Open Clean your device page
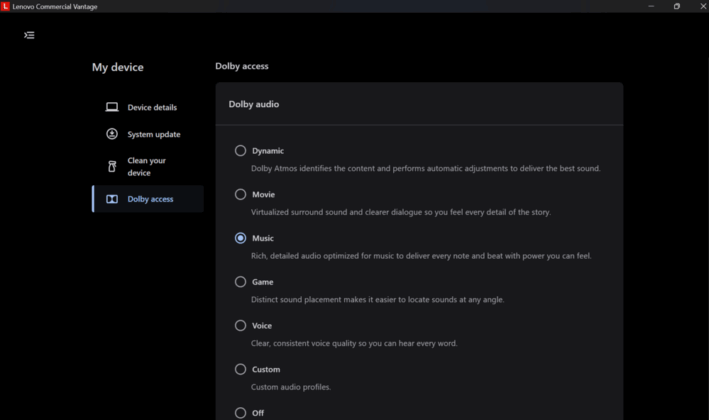This screenshot has height=420, width=709. (x=148, y=166)
